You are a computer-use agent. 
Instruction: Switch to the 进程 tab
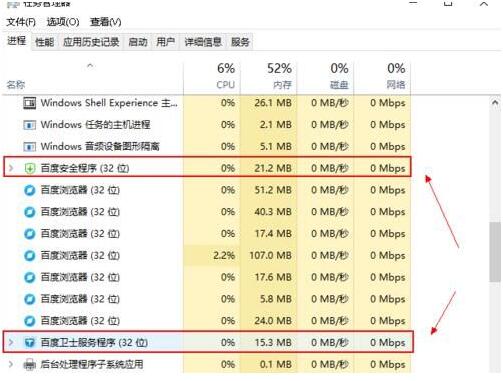point(17,41)
